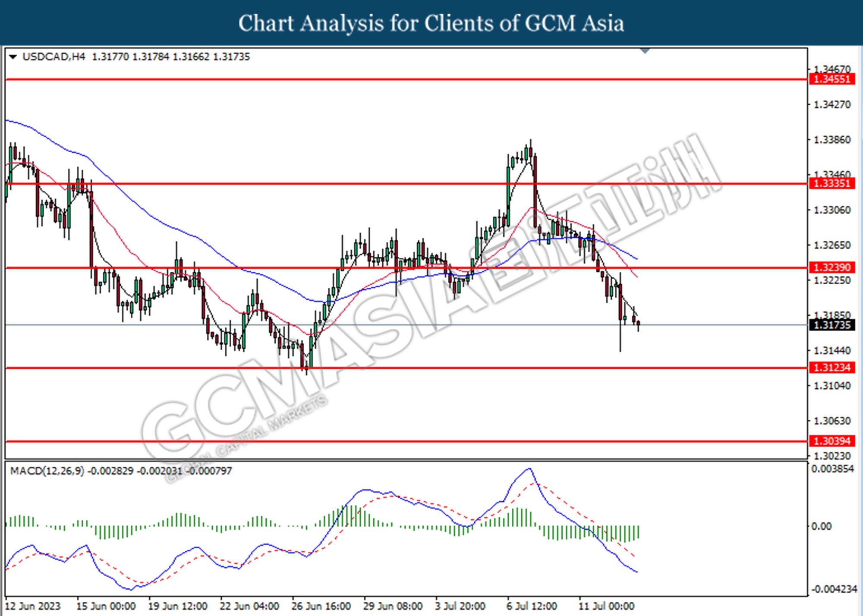This screenshot has width=863, height=616.
Task: Click the 1.34270 price scale value
Action: pyautogui.click(x=832, y=105)
